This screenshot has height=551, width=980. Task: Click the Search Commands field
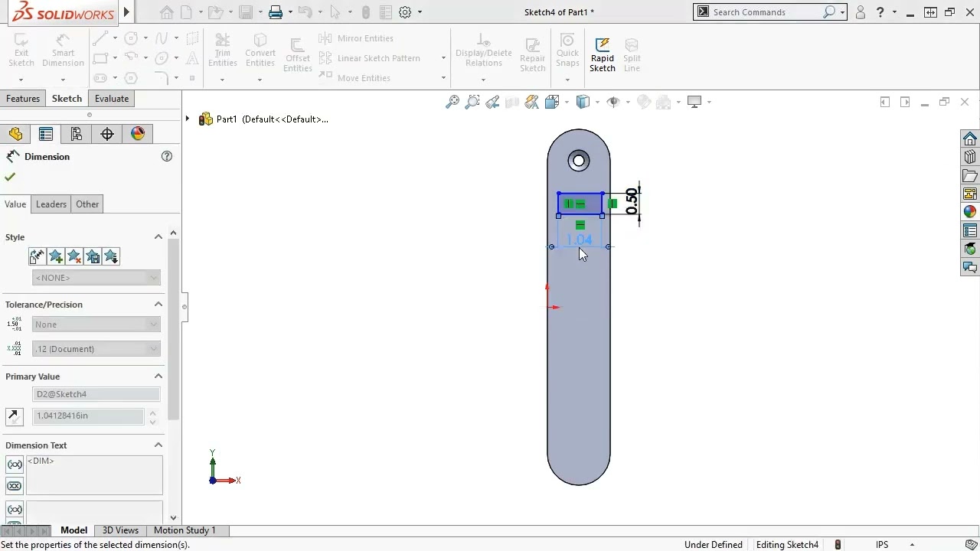pos(769,12)
